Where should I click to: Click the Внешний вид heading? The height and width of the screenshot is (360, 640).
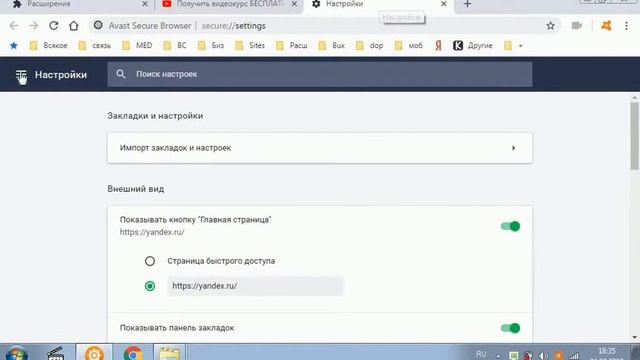pos(136,189)
